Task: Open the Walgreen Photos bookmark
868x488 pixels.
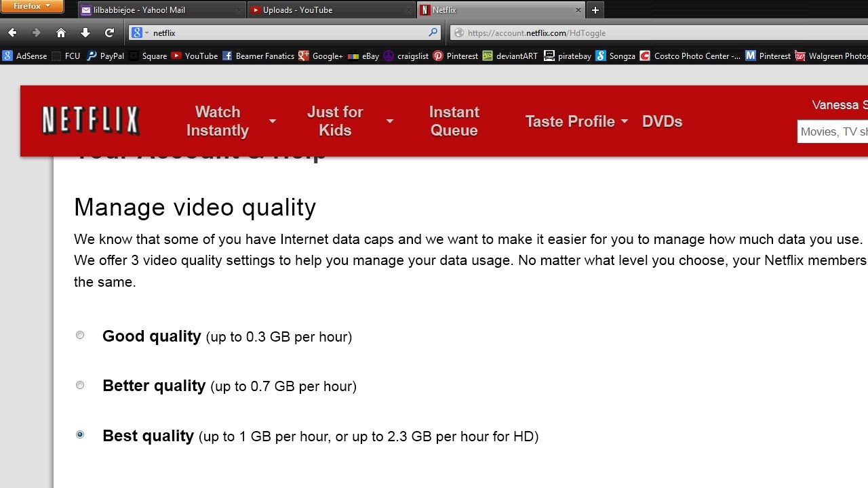Action: tap(831, 56)
